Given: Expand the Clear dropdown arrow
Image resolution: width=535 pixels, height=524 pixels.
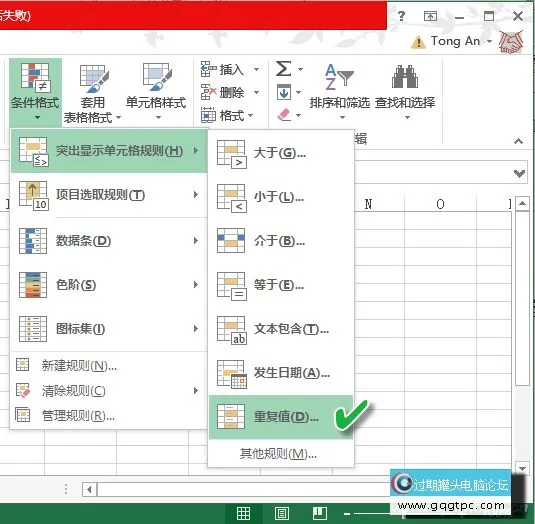Looking at the screenshot, I should click(299, 115).
